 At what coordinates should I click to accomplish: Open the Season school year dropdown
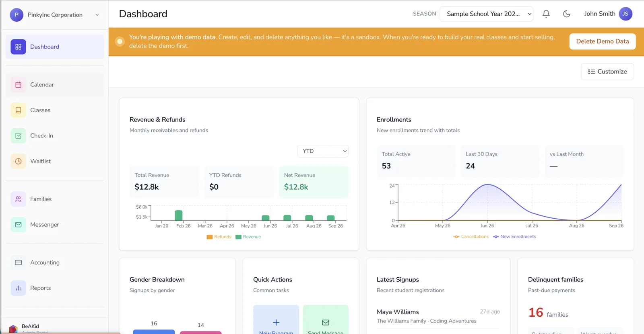pos(486,14)
